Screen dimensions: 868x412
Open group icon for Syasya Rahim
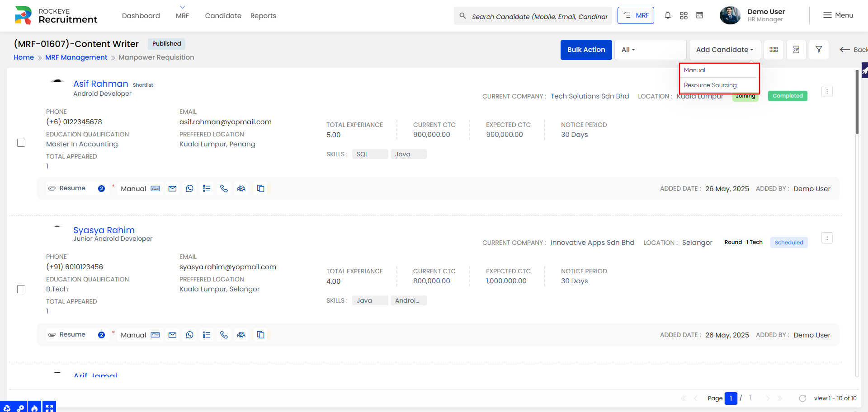pyautogui.click(x=241, y=335)
